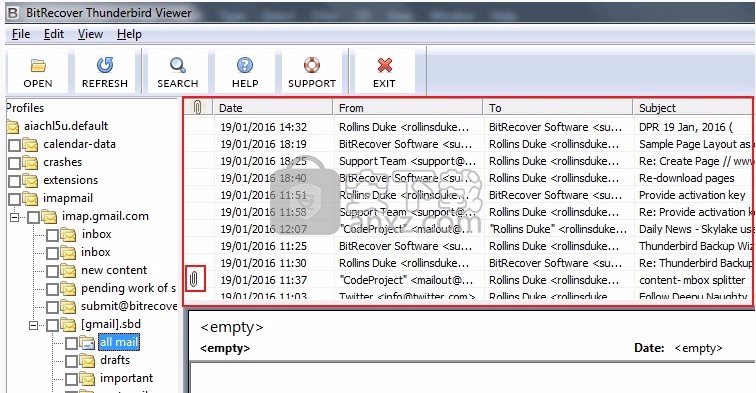Check the pending work folder checkbox
756x393 pixels.
(53, 289)
